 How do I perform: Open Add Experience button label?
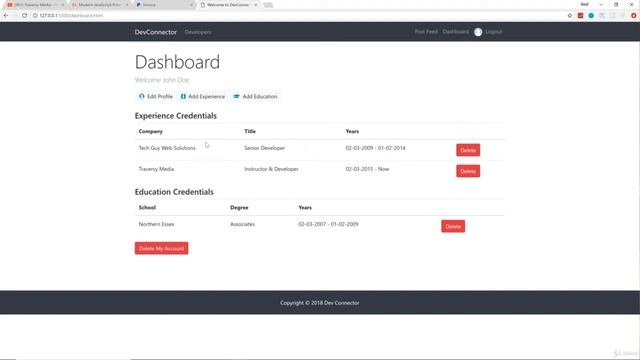pyautogui.click(x=207, y=96)
